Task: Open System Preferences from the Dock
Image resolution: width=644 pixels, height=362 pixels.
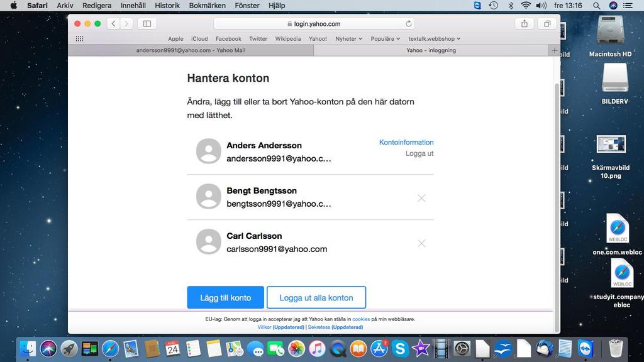Action: (x=462, y=349)
